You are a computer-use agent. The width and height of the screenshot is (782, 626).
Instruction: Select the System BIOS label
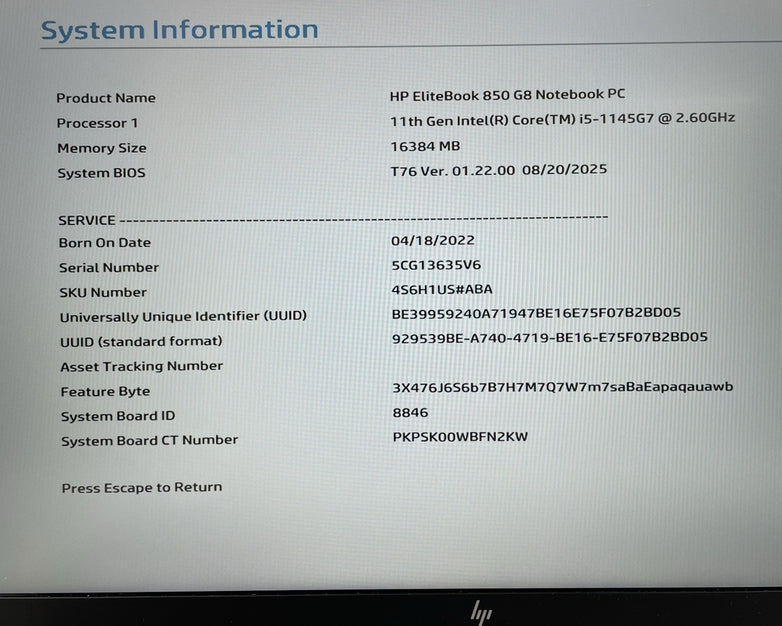click(x=101, y=173)
